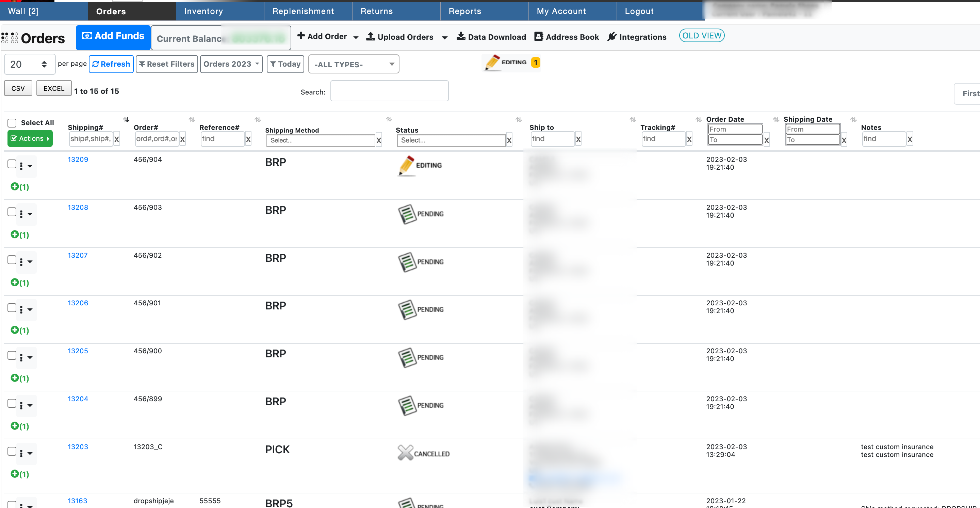Open shipping number 13206 link
980x508 pixels.
pos(78,303)
